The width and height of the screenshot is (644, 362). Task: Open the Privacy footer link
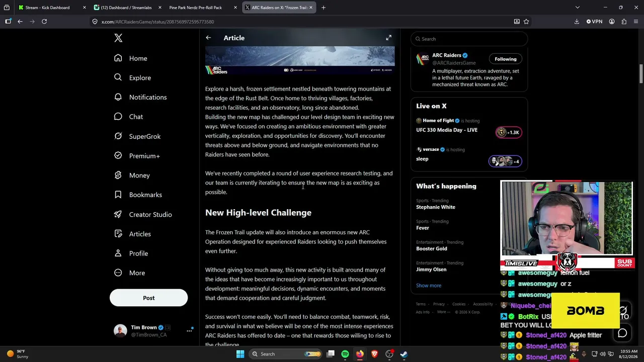[x=439, y=304]
